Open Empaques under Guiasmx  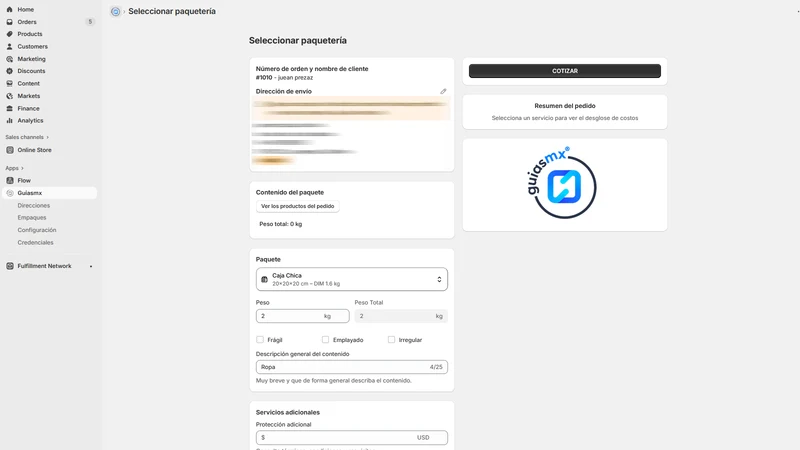(32, 217)
